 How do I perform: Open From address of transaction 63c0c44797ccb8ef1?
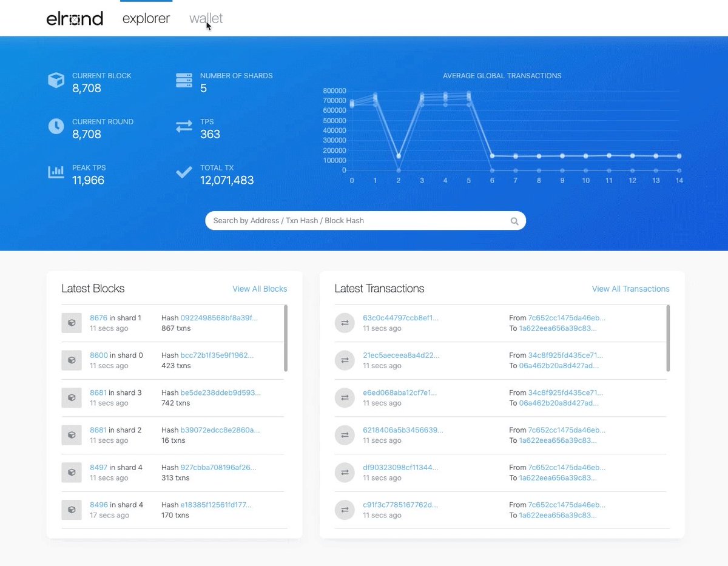pos(567,318)
